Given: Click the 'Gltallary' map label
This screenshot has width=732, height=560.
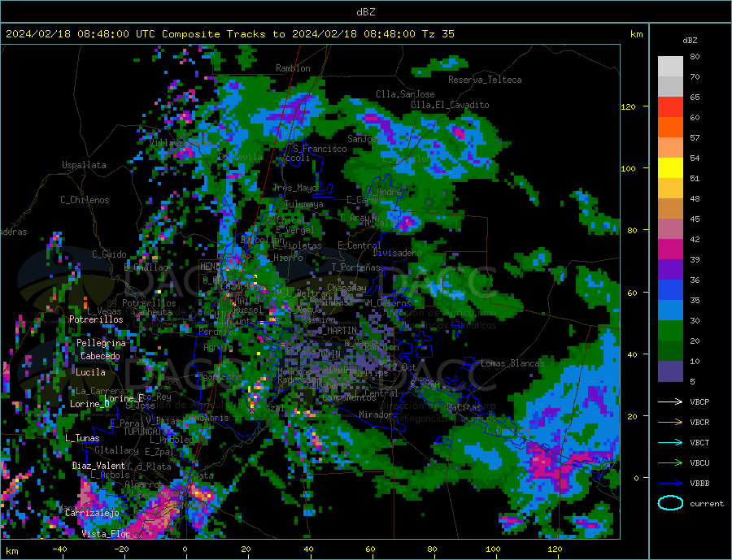Looking at the screenshot, I should pyautogui.click(x=116, y=450).
